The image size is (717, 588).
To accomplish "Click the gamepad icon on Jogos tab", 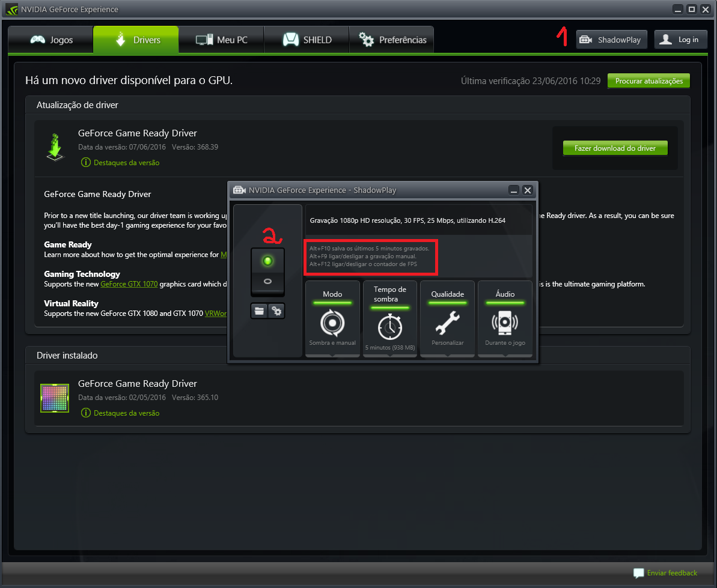I will [x=37, y=40].
